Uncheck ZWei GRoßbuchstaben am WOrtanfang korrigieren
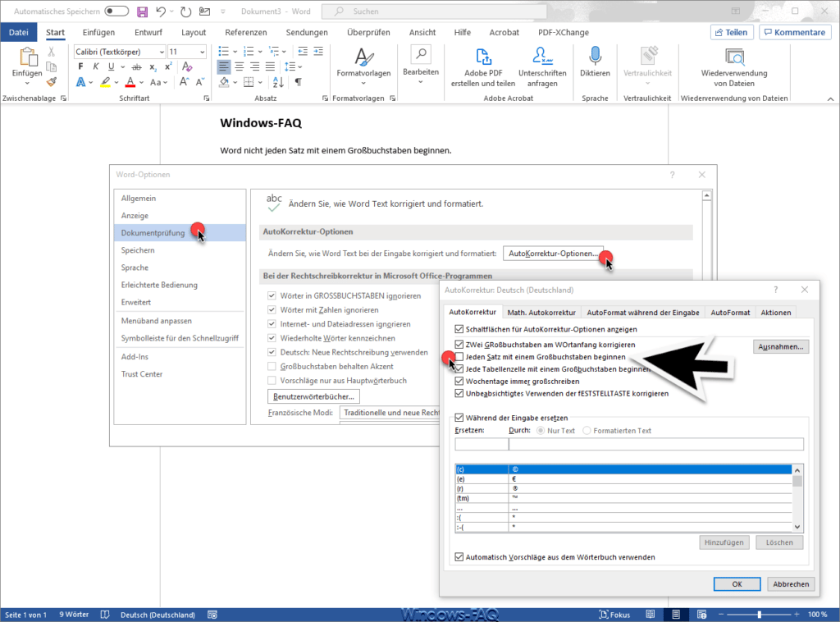Image resolution: width=840 pixels, height=622 pixels. [459, 345]
